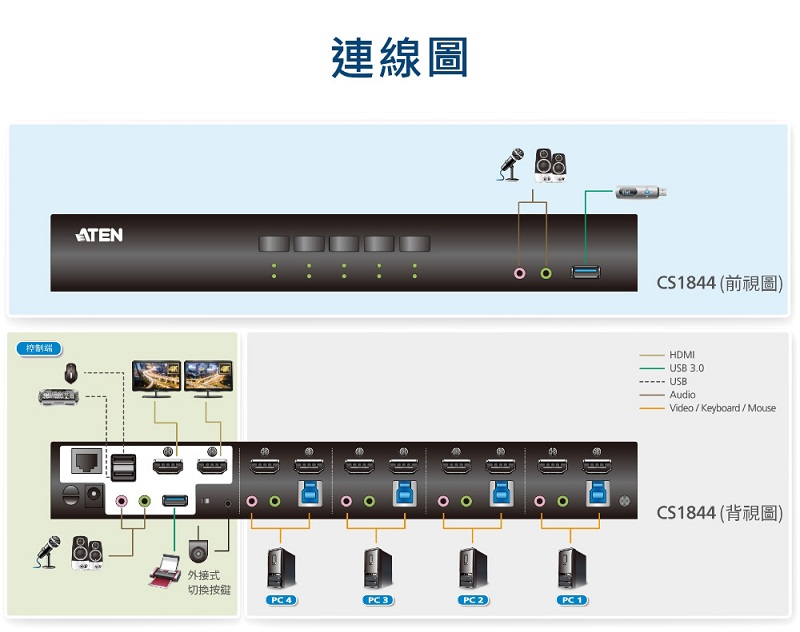
Task: Click the ATEN logo on front panel
Action: 100,235
